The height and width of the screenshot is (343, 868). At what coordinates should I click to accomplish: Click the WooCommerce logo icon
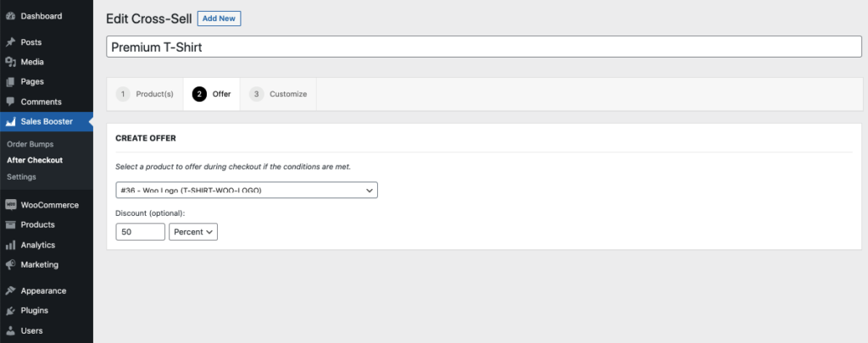(10, 205)
